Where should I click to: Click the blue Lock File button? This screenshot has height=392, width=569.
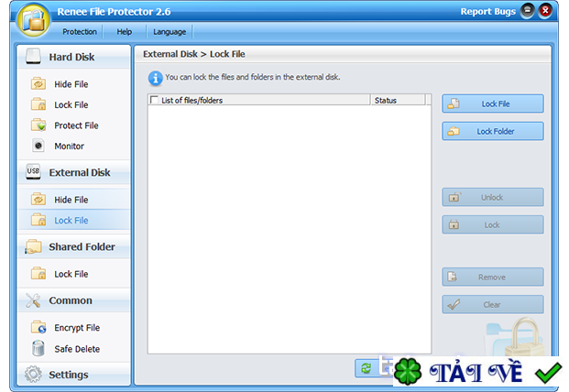click(x=493, y=103)
